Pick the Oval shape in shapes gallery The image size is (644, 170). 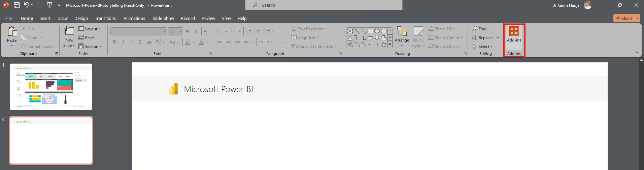point(377,31)
